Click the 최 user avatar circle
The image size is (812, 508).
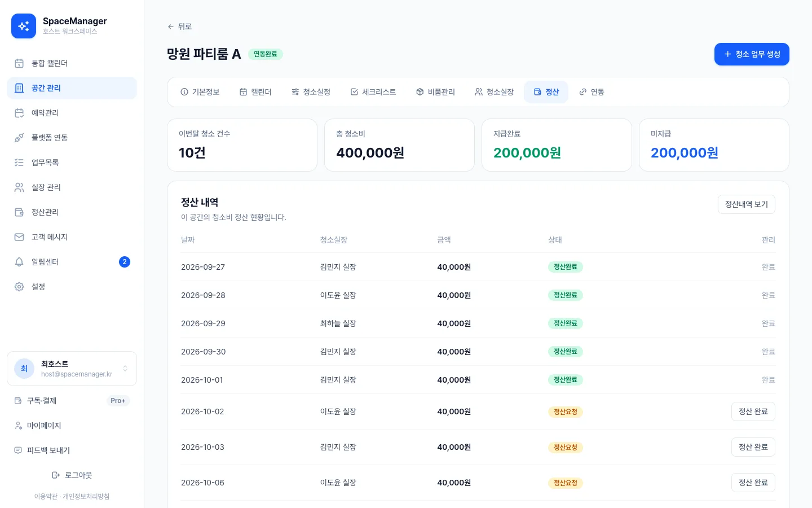tap(24, 369)
